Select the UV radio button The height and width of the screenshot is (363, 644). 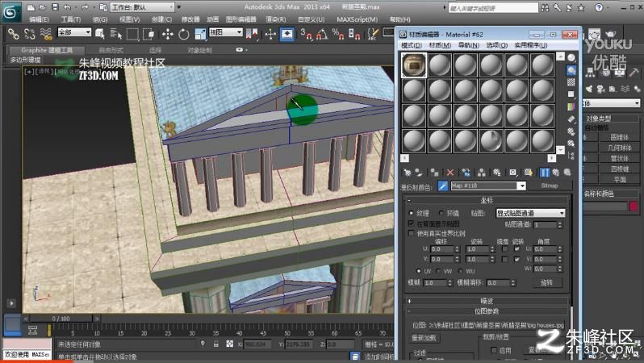[419, 271]
